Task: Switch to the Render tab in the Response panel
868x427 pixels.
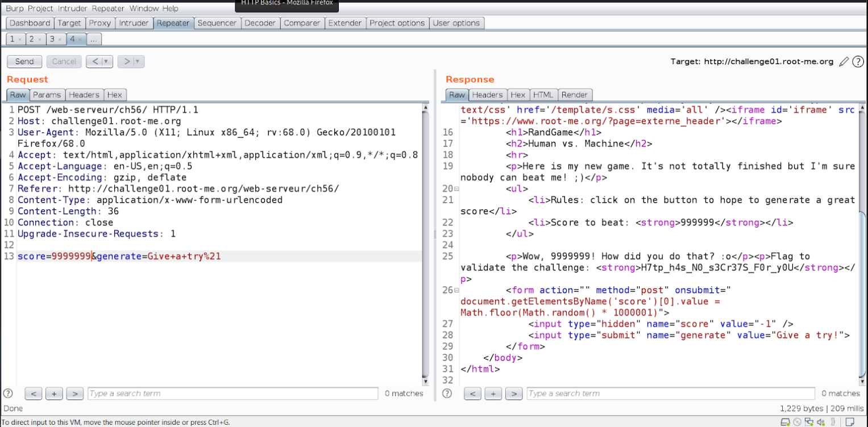Action: (x=575, y=94)
